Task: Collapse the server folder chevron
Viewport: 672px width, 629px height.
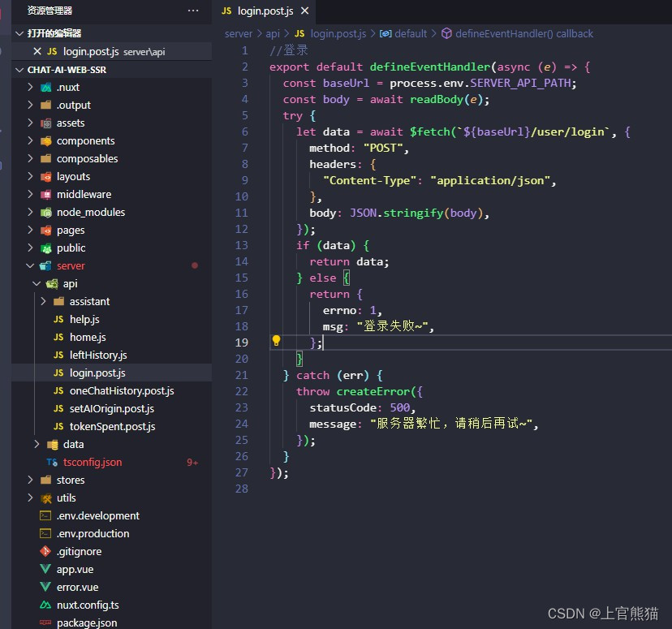Action: click(30, 265)
